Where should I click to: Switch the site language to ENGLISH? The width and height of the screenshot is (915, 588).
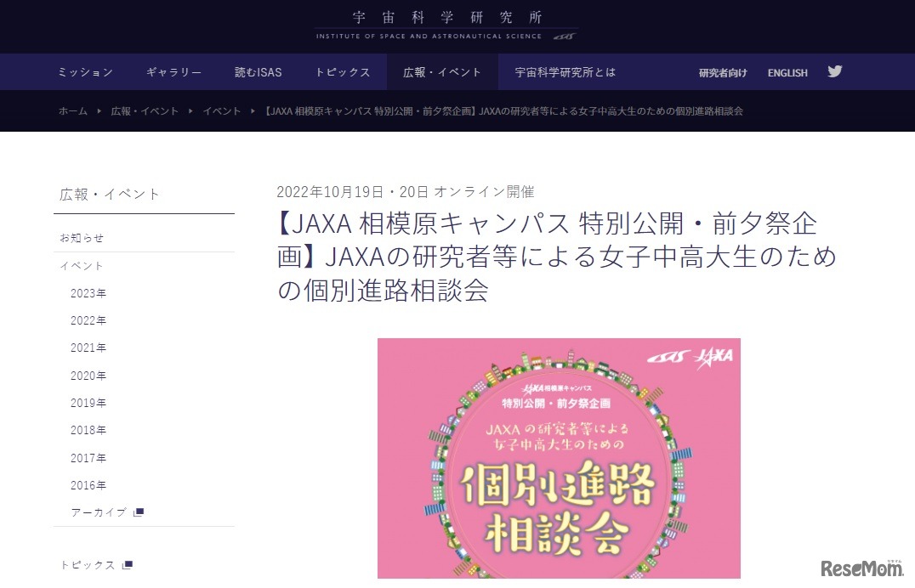click(x=787, y=73)
